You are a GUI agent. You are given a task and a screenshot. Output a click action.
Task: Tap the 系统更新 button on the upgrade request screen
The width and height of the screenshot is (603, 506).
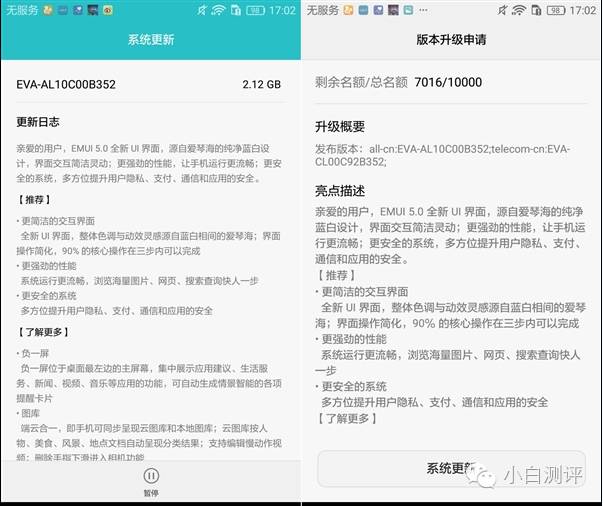pos(451,469)
